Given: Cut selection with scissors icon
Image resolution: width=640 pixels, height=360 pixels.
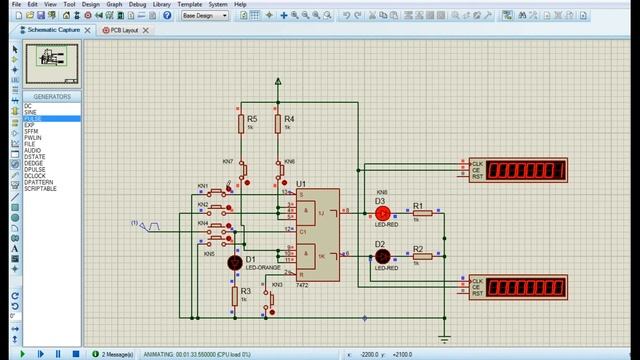Looking at the screenshot, I should click(372, 16).
